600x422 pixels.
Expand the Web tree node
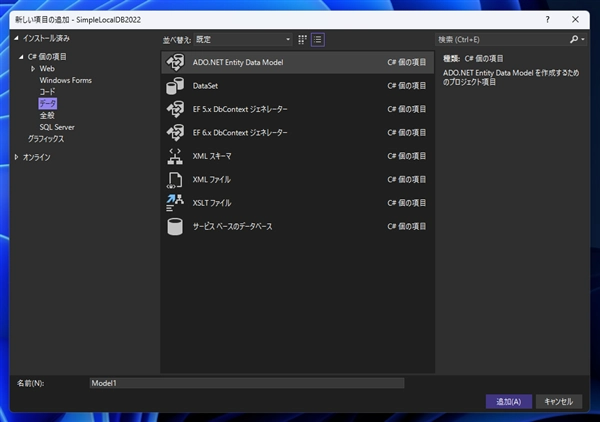click(33, 69)
